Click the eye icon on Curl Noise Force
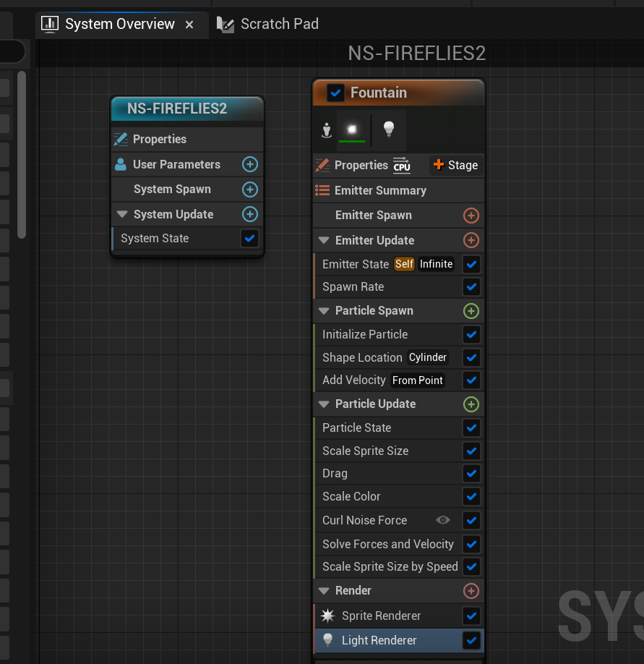 tap(443, 520)
